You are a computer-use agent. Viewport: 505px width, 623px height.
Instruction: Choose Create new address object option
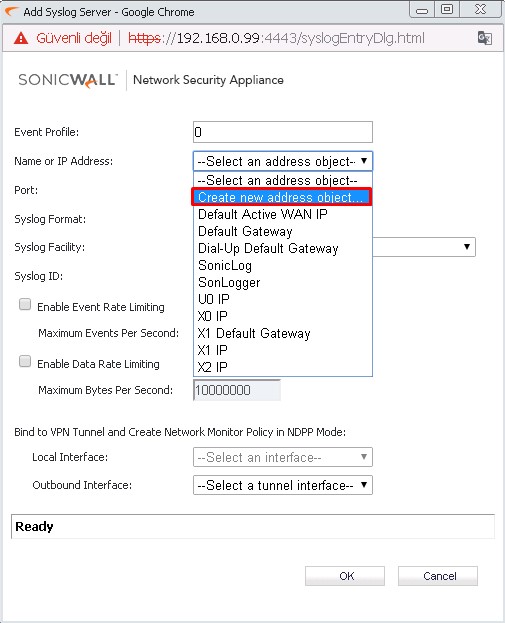click(x=282, y=197)
